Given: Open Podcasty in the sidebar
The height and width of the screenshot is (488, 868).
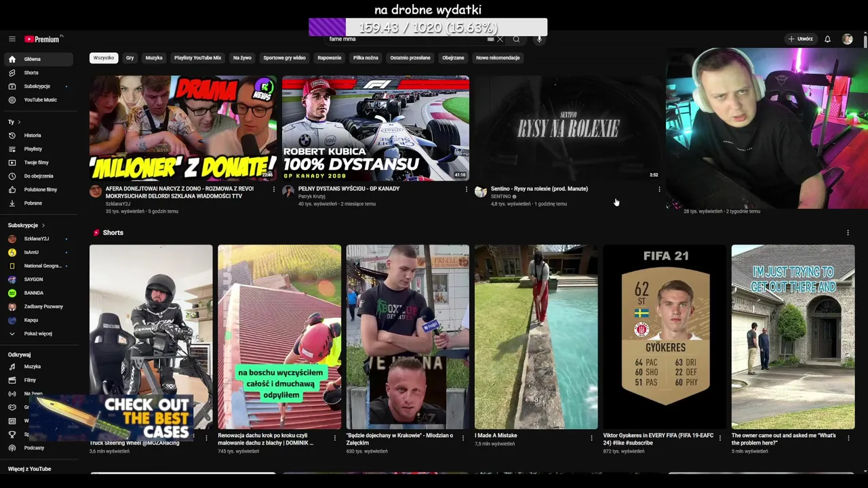Looking at the screenshot, I should coord(39,448).
